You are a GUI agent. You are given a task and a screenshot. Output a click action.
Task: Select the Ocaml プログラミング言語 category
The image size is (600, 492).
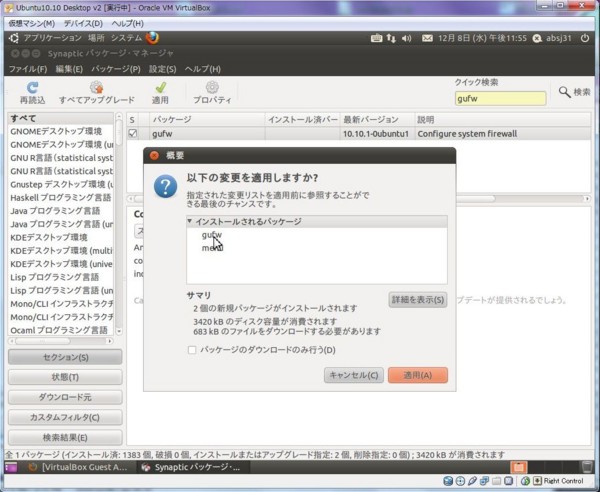(60, 330)
